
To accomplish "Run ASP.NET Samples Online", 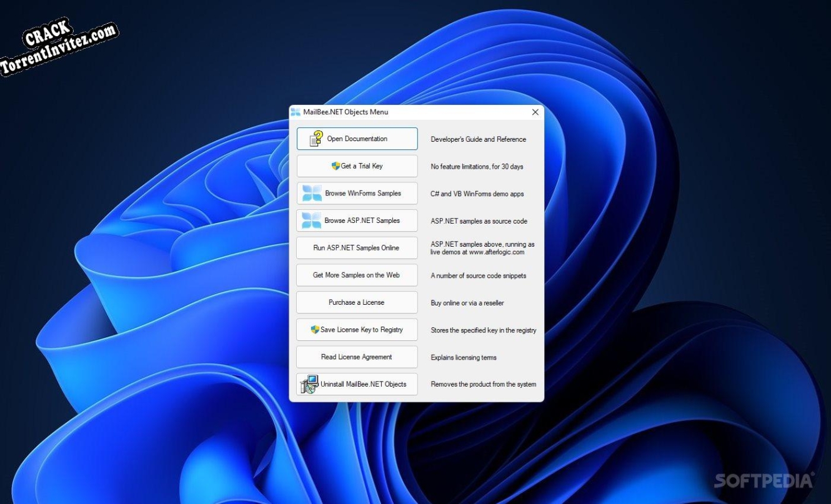I will pyautogui.click(x=357, y=247).
